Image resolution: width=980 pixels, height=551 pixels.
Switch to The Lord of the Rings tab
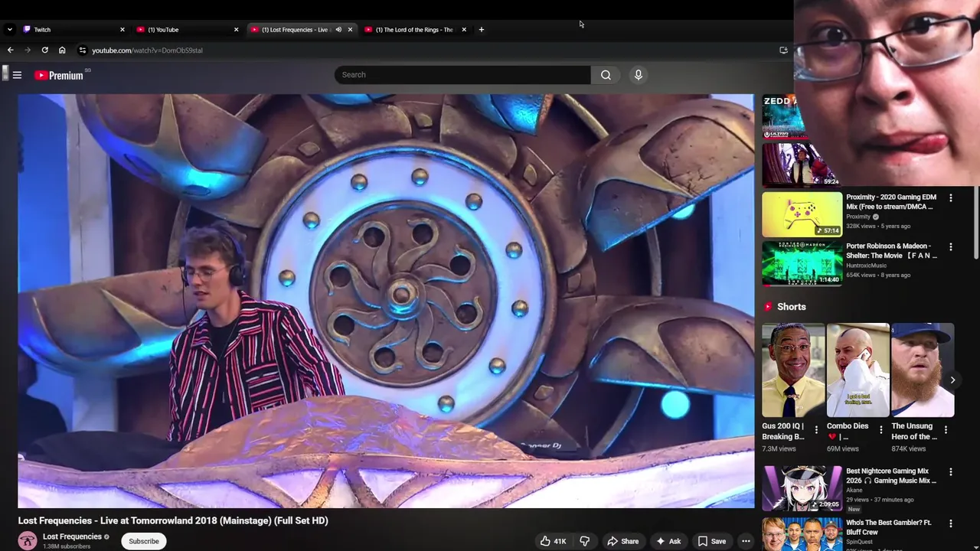coord(413,30)
